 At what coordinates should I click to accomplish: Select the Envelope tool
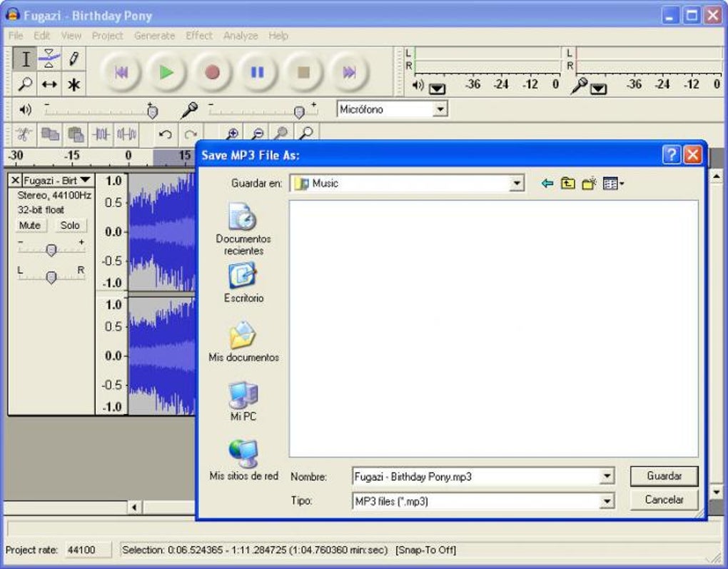49,59
